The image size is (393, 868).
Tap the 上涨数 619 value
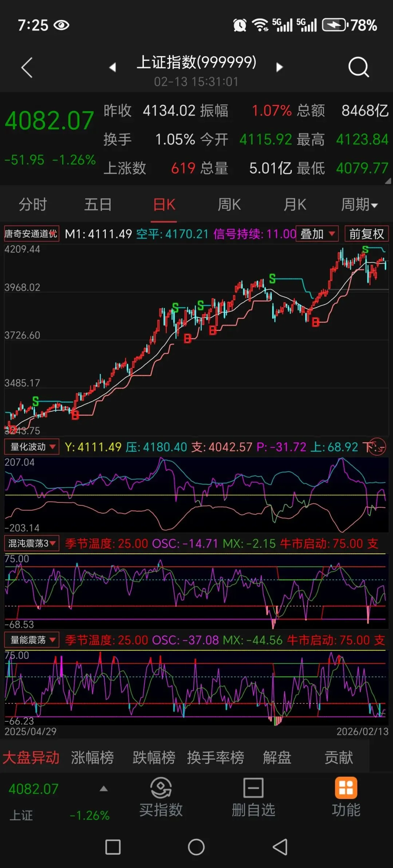pos(183,168)
